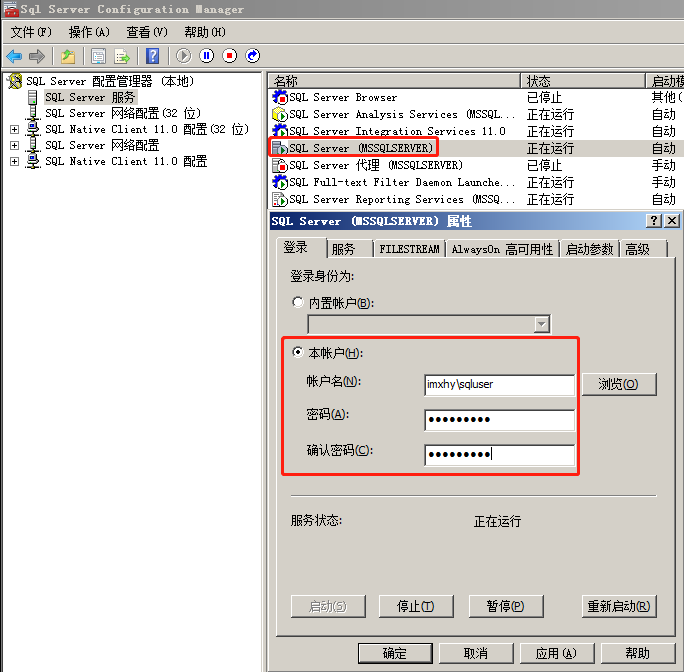Click the 确认密码(C) confirm password field
The width and height of the screenshot is (684, 672).
499,455
